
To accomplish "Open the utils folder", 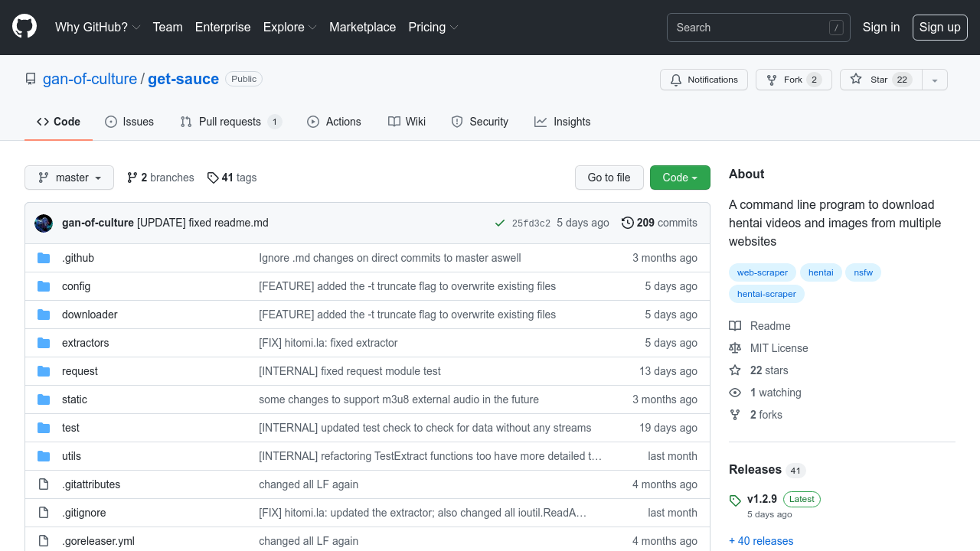I will coord(71,456).
